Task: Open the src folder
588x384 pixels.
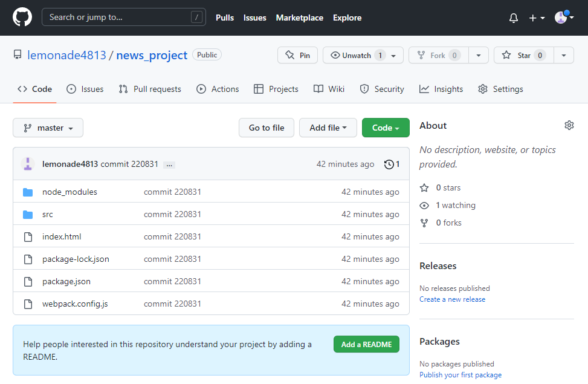Action: (48, 214)
